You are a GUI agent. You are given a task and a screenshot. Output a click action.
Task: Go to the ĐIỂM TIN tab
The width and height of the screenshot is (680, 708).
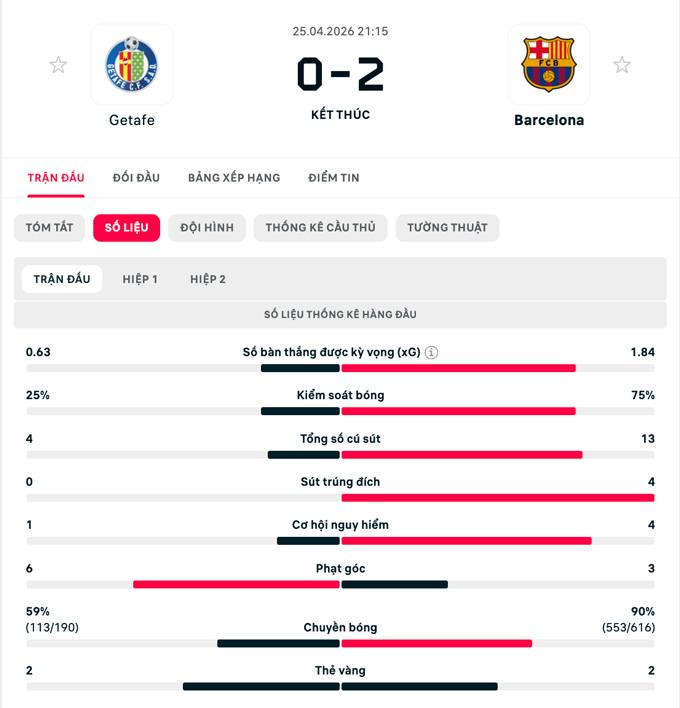[x=334, y=178]
